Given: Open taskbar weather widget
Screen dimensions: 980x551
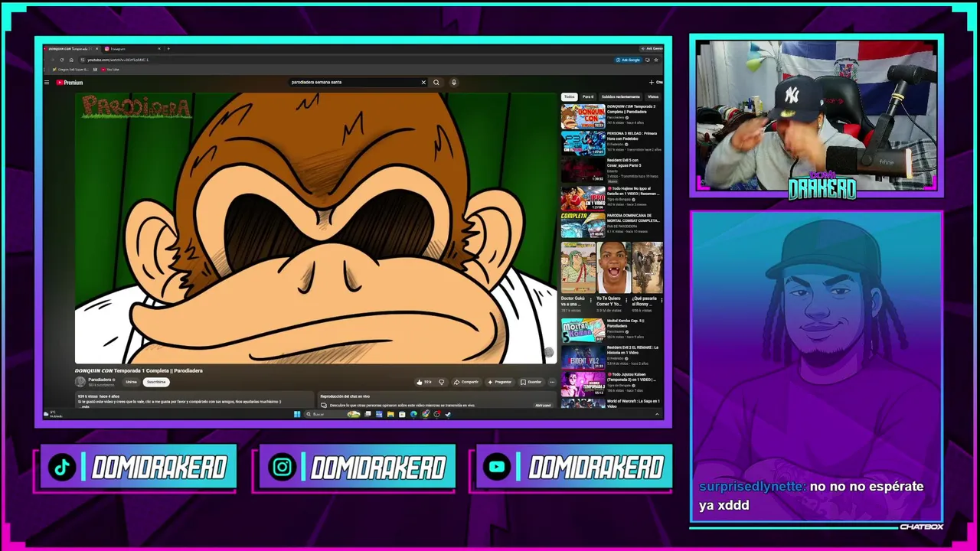Looking at the screenshot, I should click(x=54, y=414).
